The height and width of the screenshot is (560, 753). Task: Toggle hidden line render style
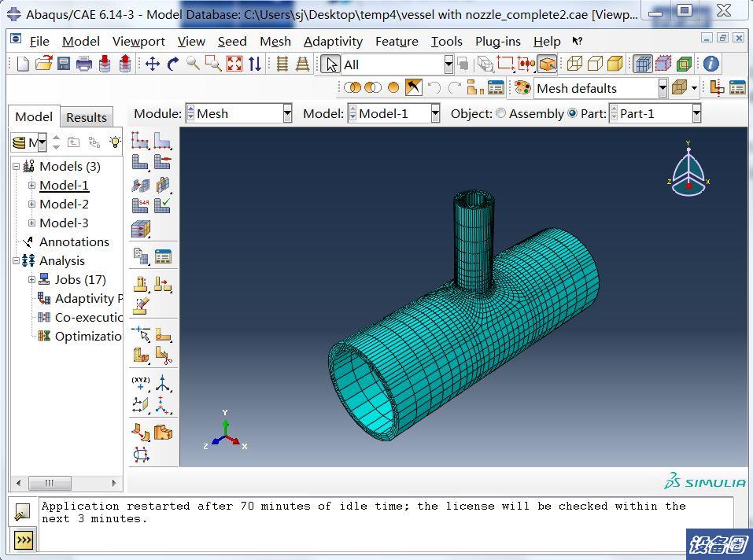point(595,64)
